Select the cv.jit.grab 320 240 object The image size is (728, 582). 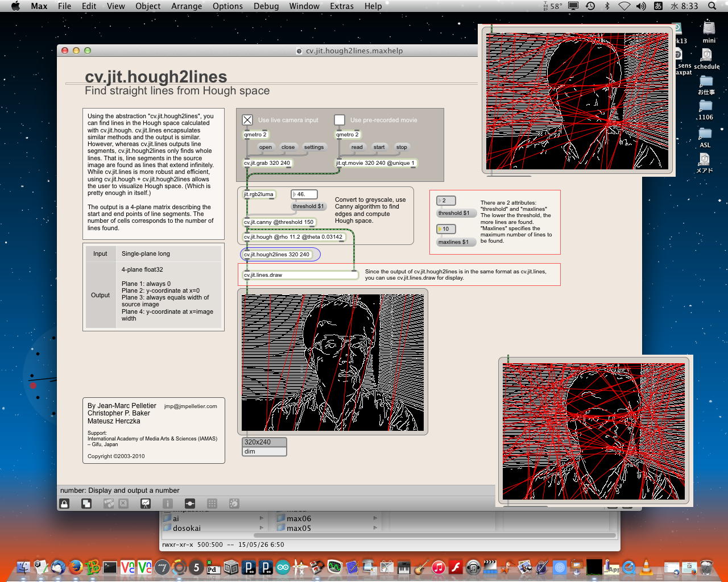click(x=267, y=163)
